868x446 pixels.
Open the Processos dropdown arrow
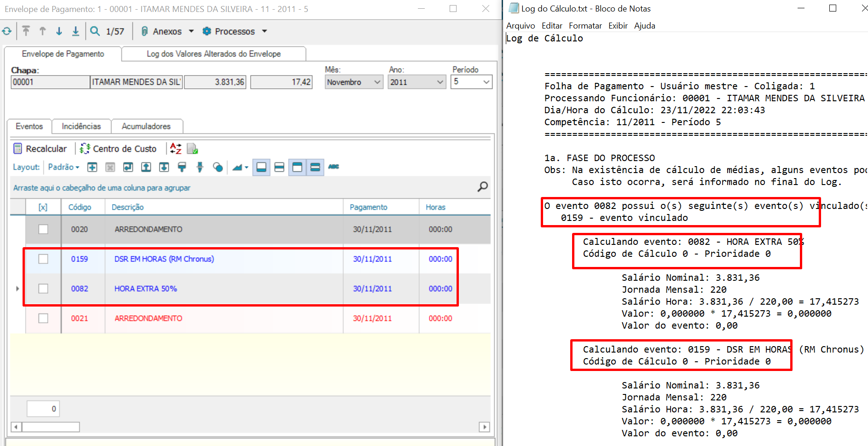265,31
